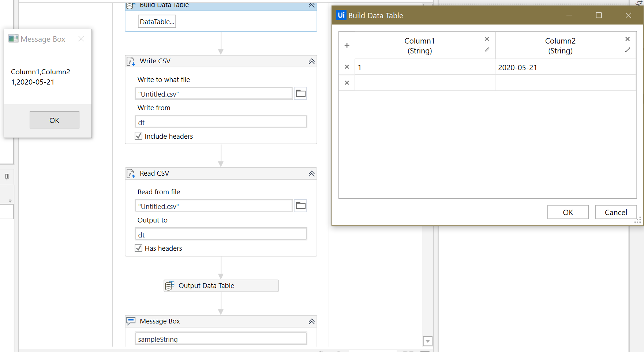Screen dimensions: 644x352
Task: Delete the empty second table row
Action: click(x=347, y=83)
